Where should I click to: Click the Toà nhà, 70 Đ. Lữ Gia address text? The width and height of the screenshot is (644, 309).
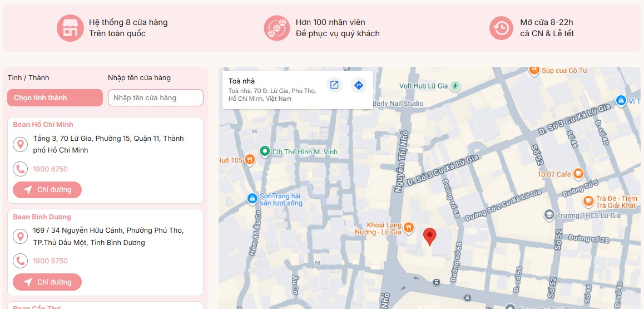[273, 95]
